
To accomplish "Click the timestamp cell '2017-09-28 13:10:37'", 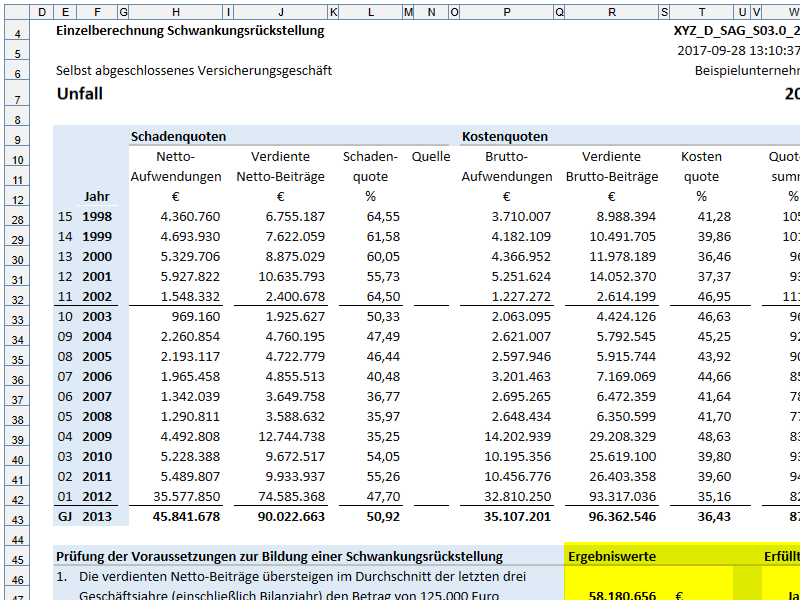I will pos(739,51).
